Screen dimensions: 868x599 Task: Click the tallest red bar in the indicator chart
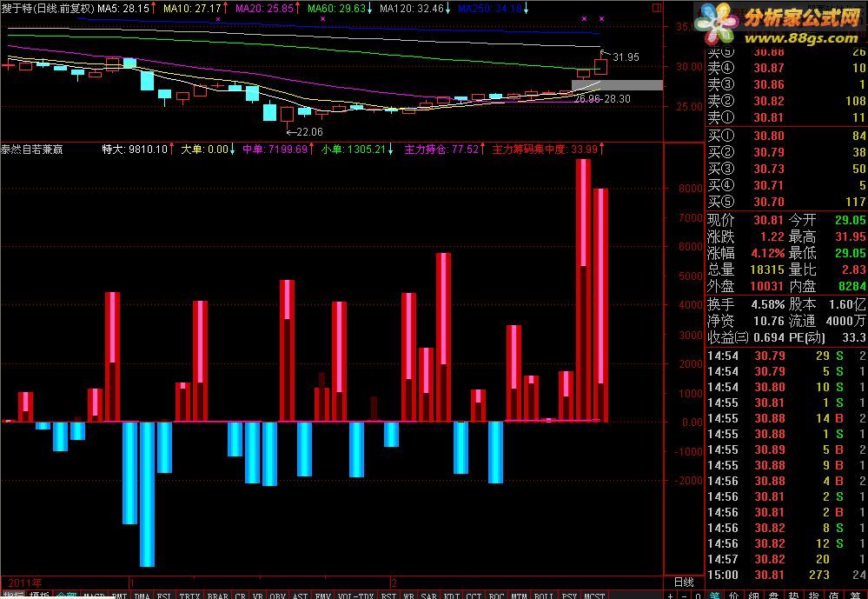[583, 290]
